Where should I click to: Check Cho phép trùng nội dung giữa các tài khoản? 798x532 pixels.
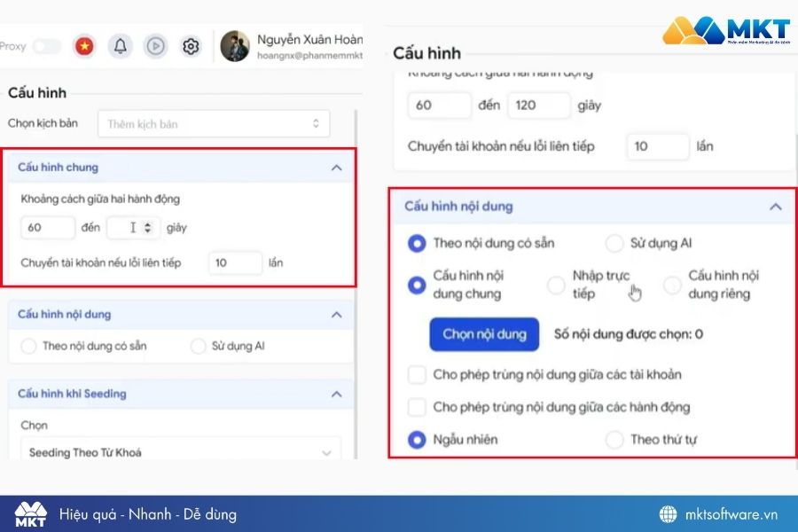pos(417,375)
